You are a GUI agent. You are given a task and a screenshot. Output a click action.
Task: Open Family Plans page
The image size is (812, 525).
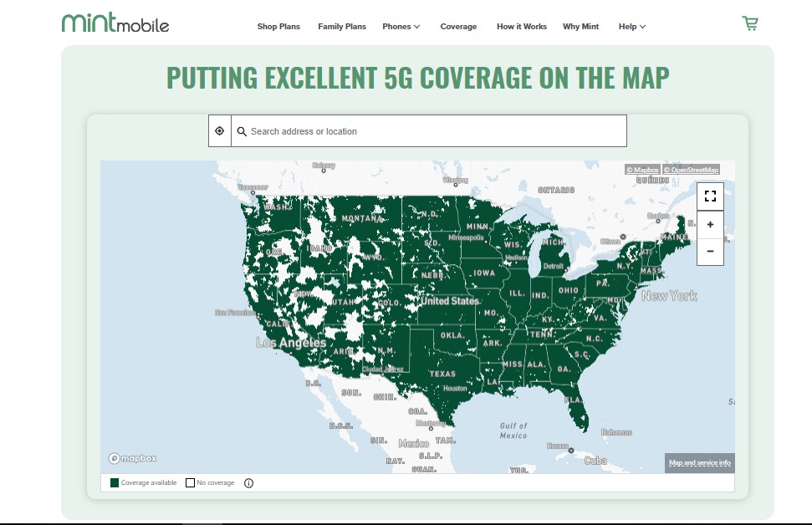(x=342, y=27)
